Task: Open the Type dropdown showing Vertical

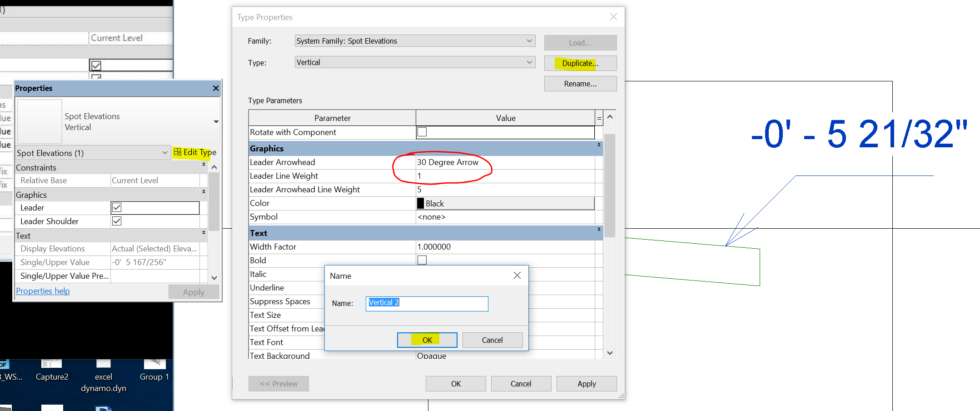Action: [x=528, y=62]
